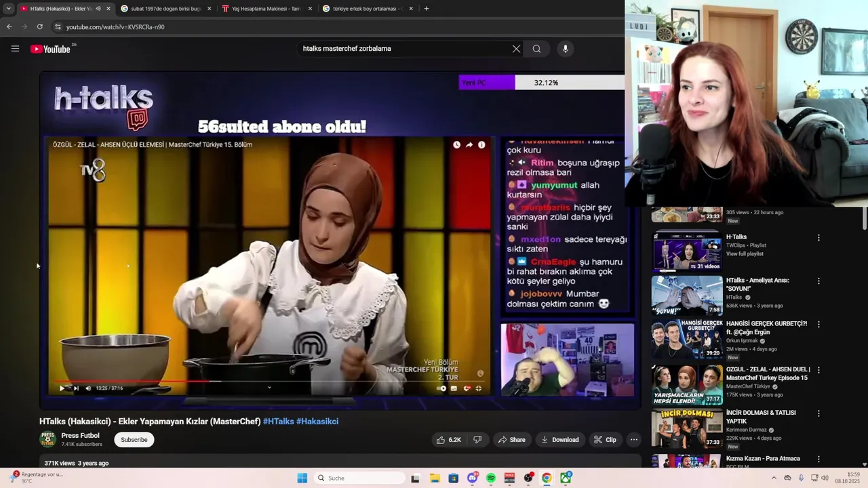This screenshot has height=488, width=868.
Task: Open 'OZGUL - ZELAL - AHSEN DUEL' video
Action: (x=768, y=373)
